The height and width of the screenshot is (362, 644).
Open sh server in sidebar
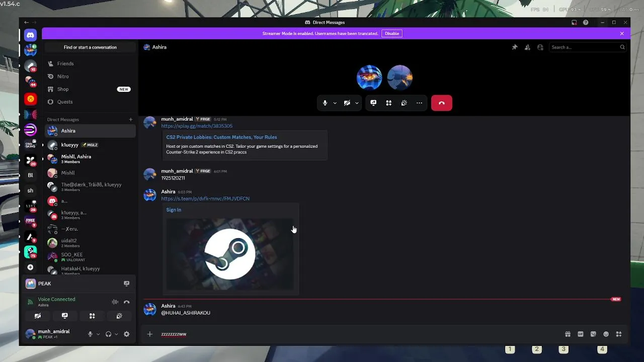coord(30,191)
